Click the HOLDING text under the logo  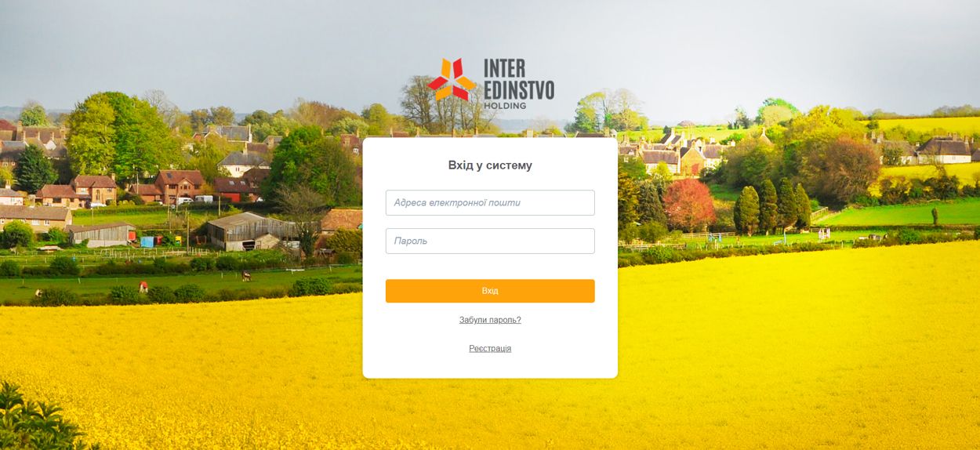[505, 105]
